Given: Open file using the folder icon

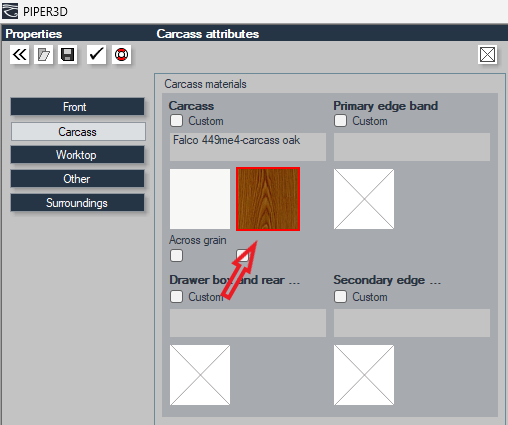Looking at the screenshot, I should pyautogui.click(x=43, y=54).
